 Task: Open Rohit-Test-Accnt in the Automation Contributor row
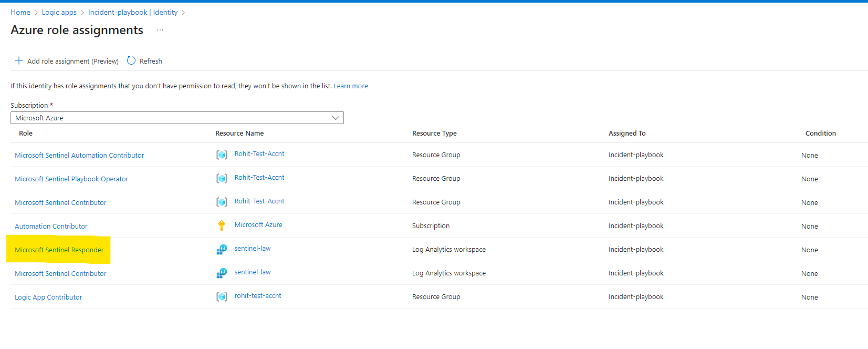[x=259, y=153]
